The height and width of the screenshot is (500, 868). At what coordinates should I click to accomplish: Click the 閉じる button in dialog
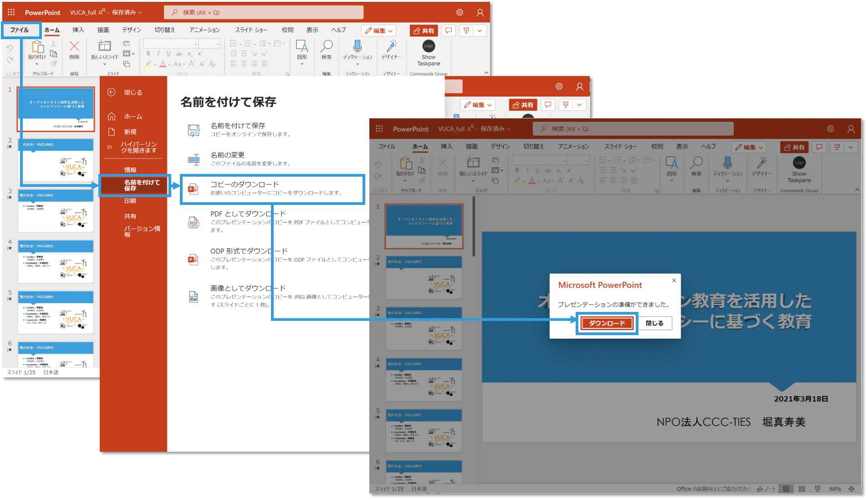tap(654, 323)
